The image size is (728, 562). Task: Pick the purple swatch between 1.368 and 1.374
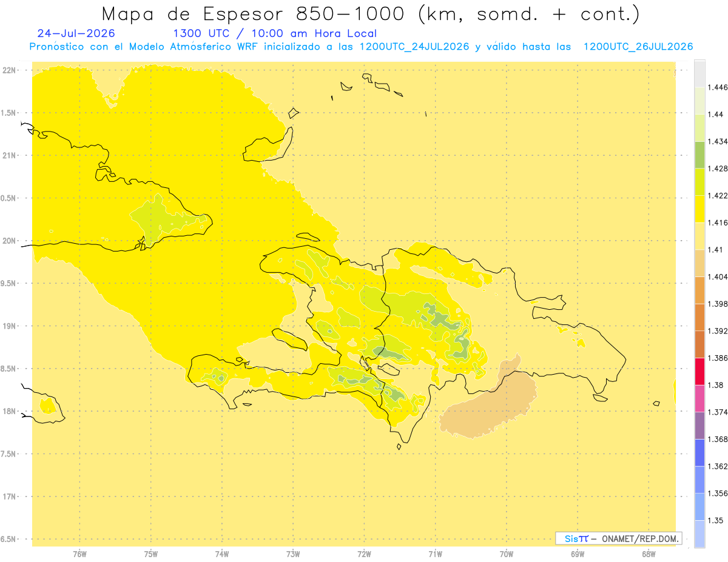coord(699,425)
